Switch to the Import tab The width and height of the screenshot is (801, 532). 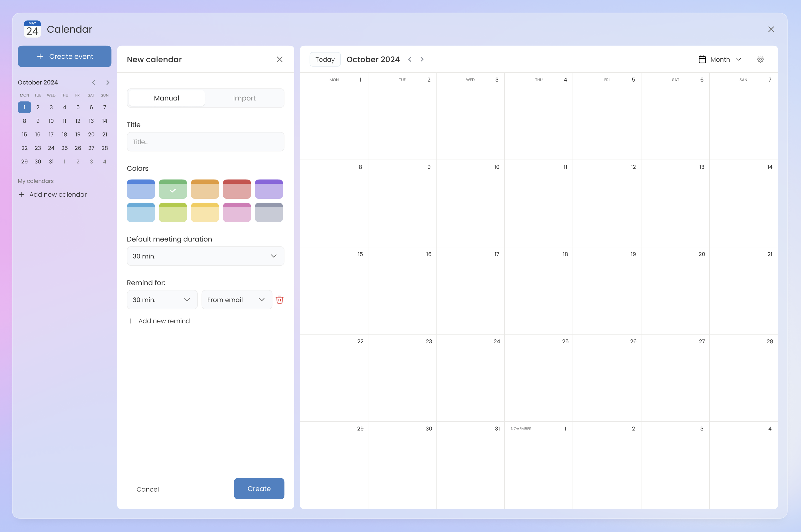244,98
